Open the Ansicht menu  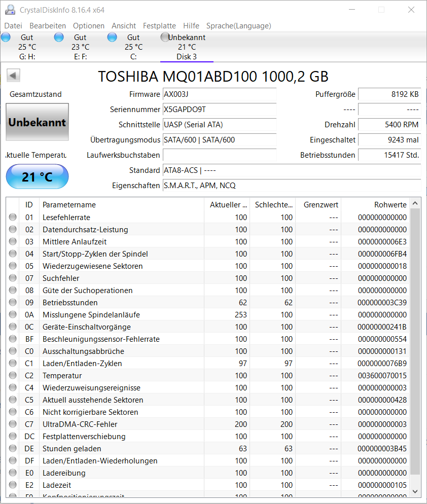tap(124, 26)
